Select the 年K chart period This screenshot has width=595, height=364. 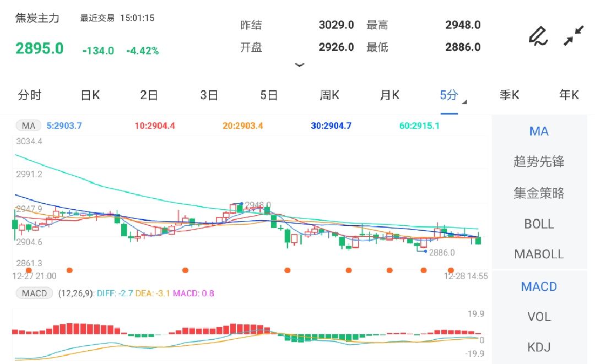pyautogui.click(x=569, y=95)
